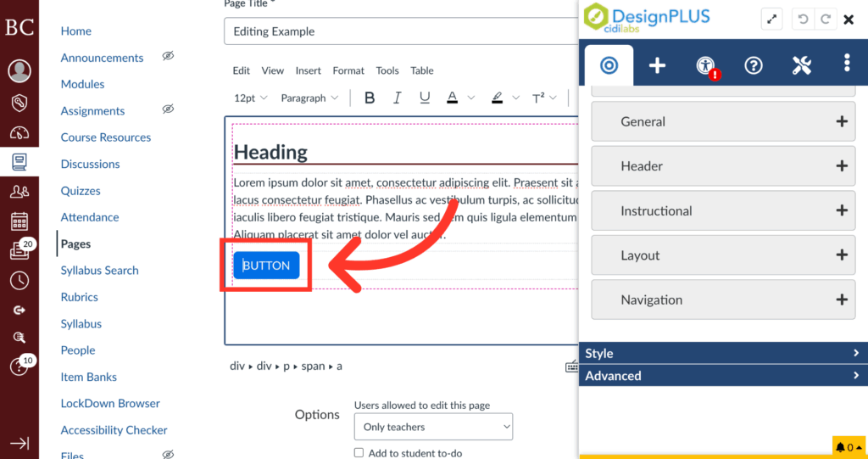
Task: Click the BC logo
Action: pyautogui.click(x=19, y=26)
